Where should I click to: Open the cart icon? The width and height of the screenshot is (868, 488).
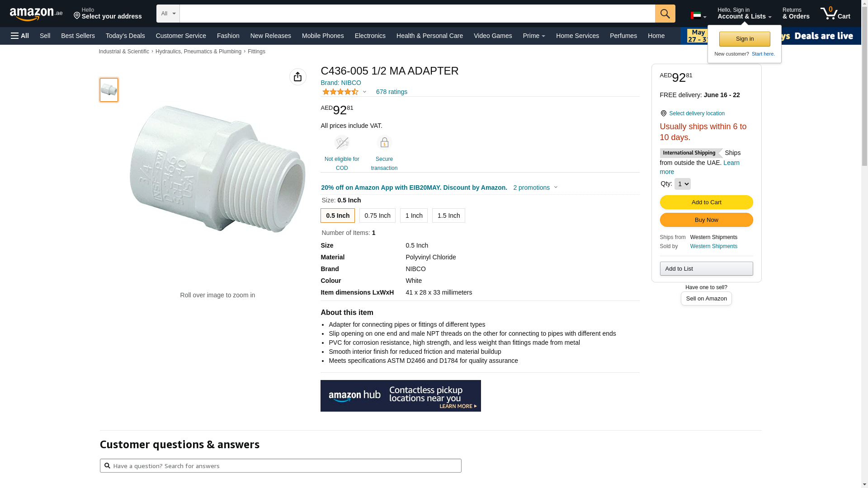(835, 14)
